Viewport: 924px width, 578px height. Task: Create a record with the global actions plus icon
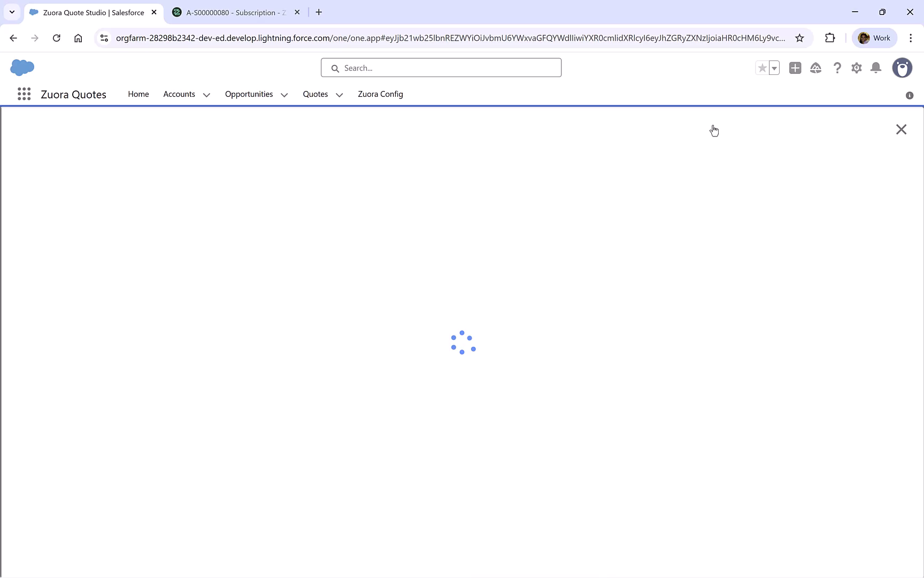tap(795, 68)
